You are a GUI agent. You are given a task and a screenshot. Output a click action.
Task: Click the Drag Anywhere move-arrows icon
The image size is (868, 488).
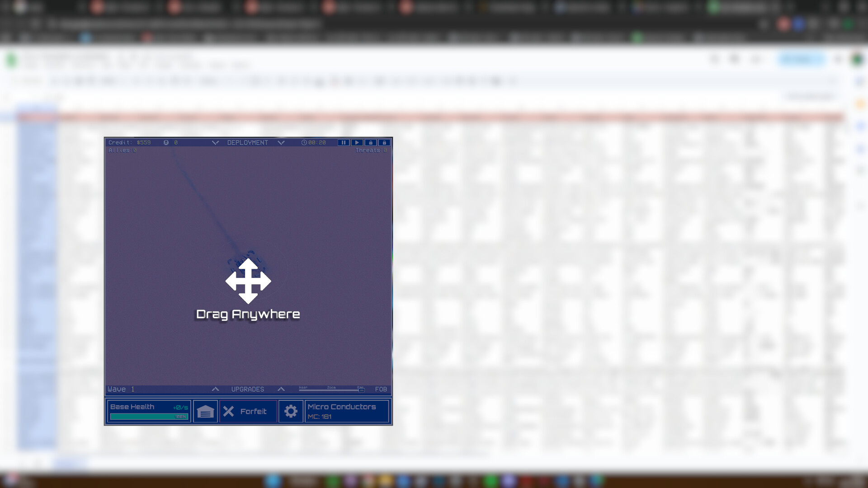247,280
